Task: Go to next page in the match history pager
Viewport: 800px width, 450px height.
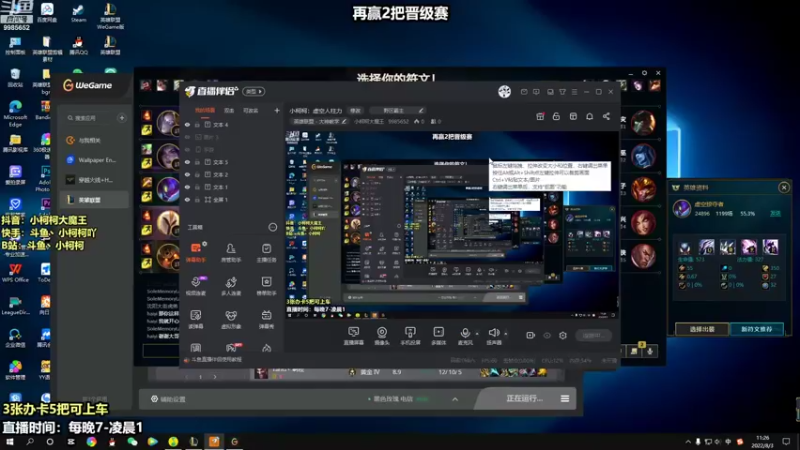Action: 215,377
